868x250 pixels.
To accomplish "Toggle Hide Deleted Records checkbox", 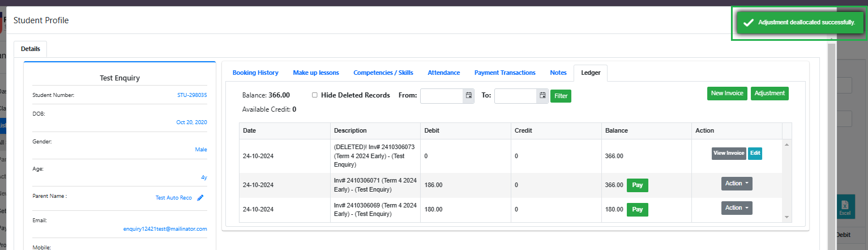I will tap(315, 95).
